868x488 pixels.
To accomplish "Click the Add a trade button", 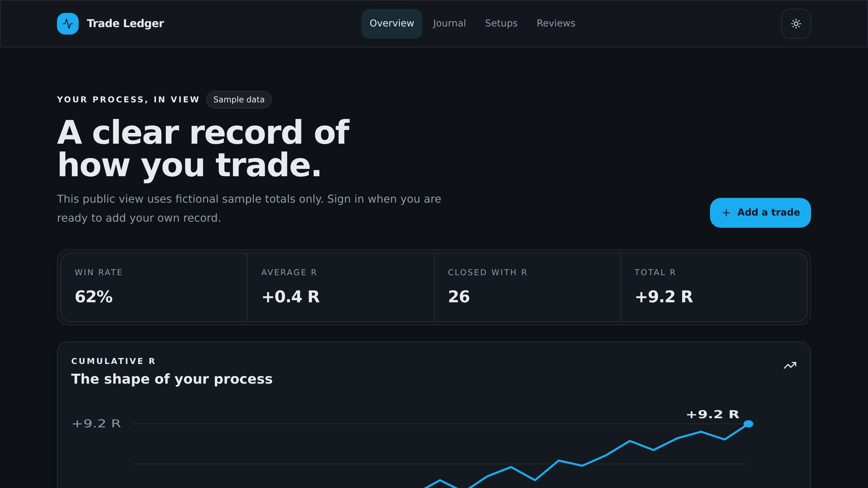I will tap(760, 212).
